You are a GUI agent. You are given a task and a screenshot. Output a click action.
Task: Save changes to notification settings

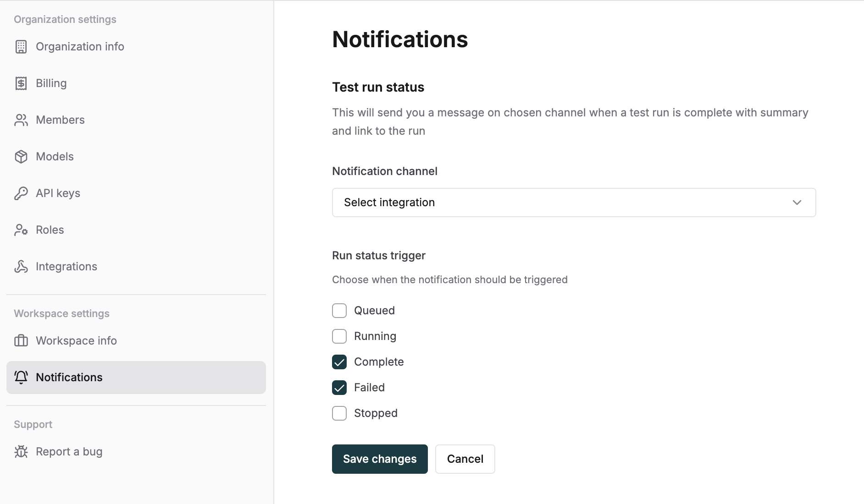click(x=379, y=459)
